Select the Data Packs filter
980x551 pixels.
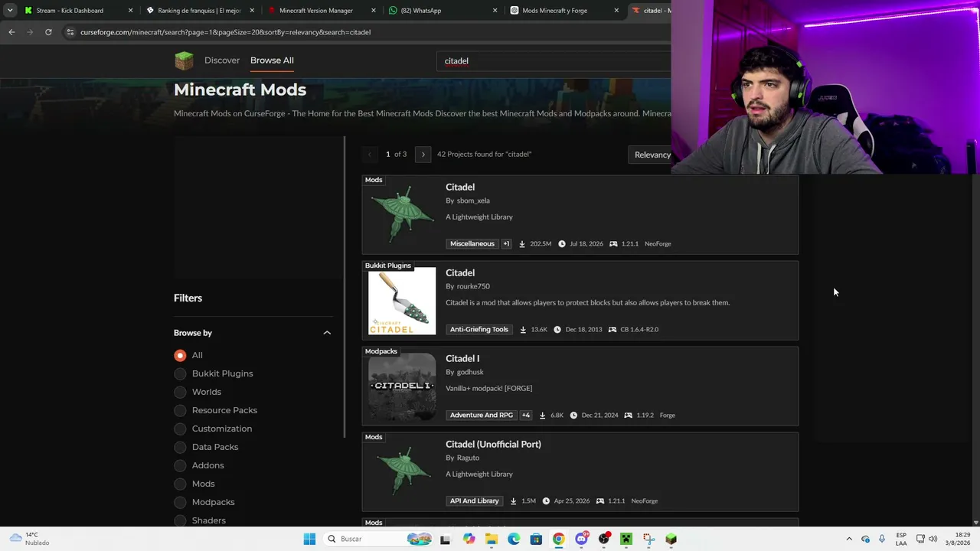[180, 447]
